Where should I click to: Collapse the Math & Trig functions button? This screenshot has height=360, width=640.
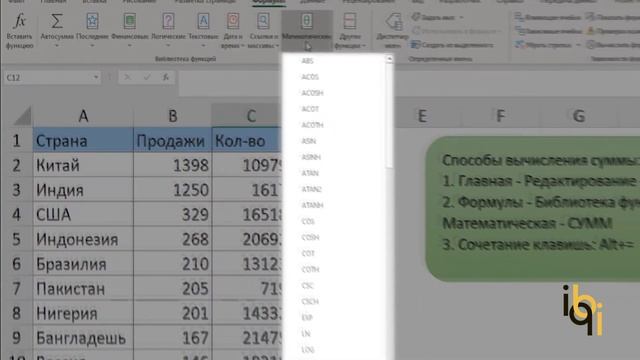[307, 31]
